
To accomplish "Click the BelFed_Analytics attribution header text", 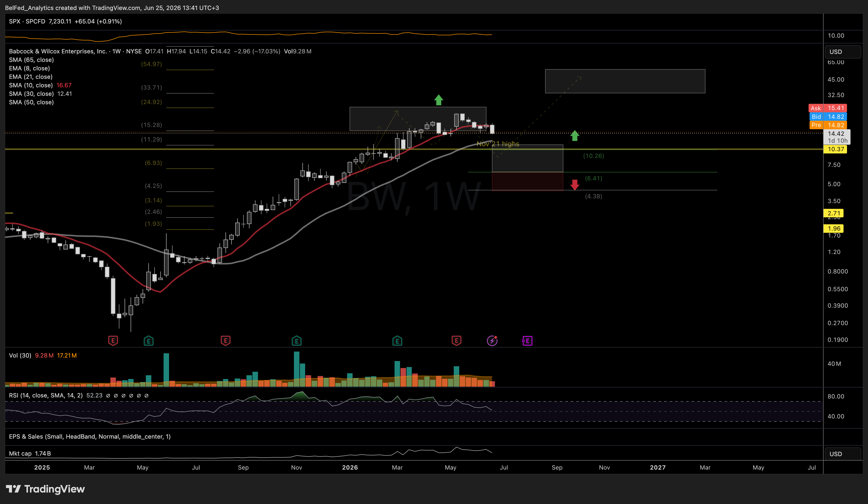I will point(112,7).
